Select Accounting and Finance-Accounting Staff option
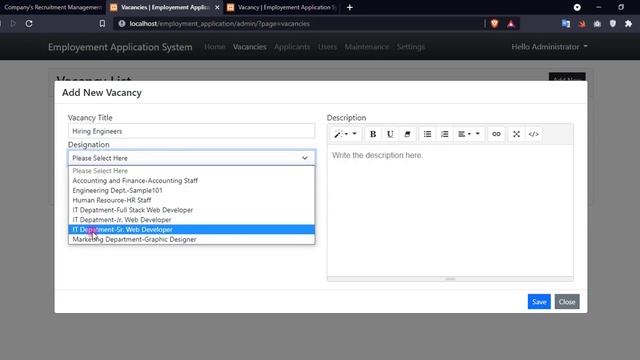The height and width of the screenshot is (360, 640). [x=191, y=180]
